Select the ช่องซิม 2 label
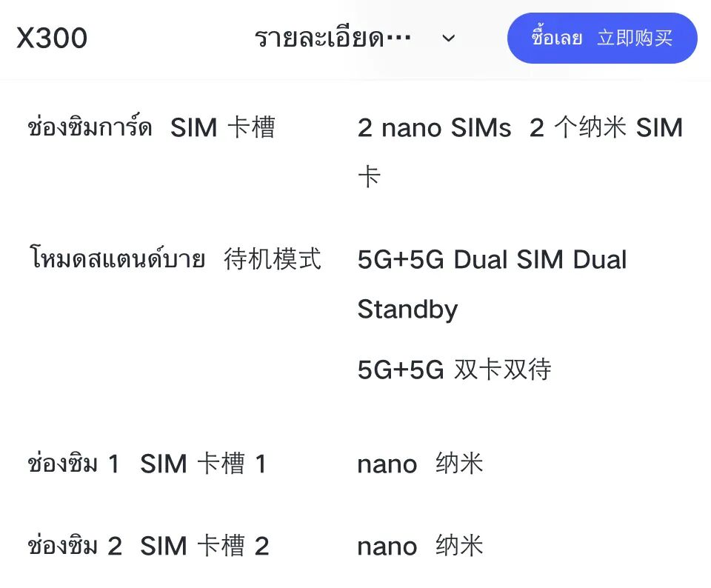The height and width of the screenshot is (588, 711). 74,547
